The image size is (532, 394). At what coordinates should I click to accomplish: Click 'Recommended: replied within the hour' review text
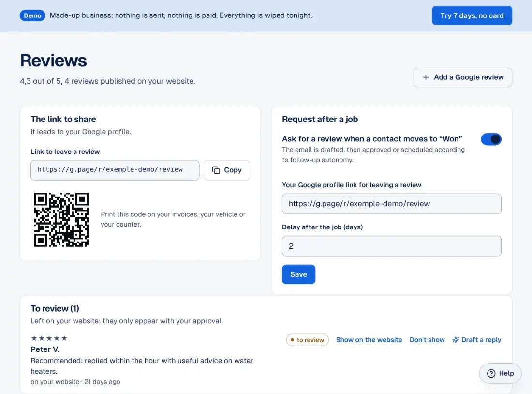click(142, 366)
